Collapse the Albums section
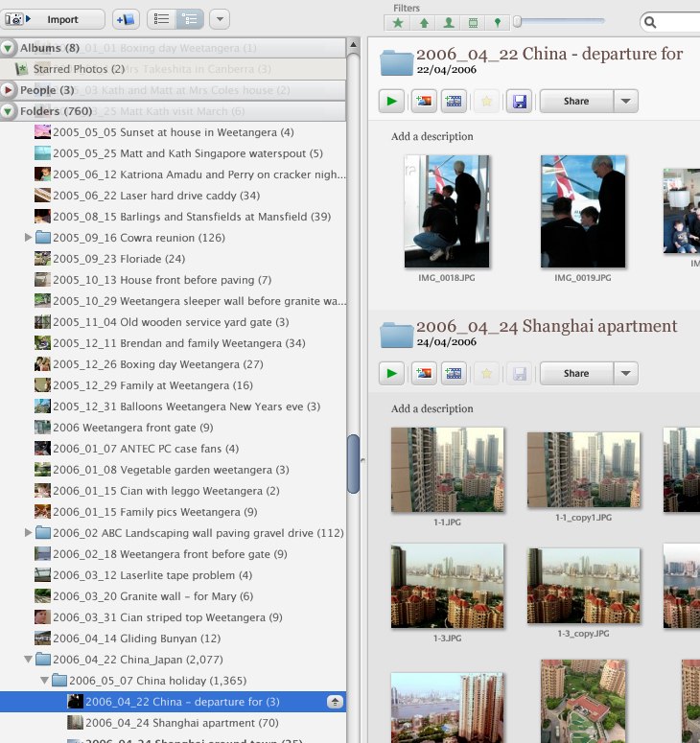 click(9, 48)
